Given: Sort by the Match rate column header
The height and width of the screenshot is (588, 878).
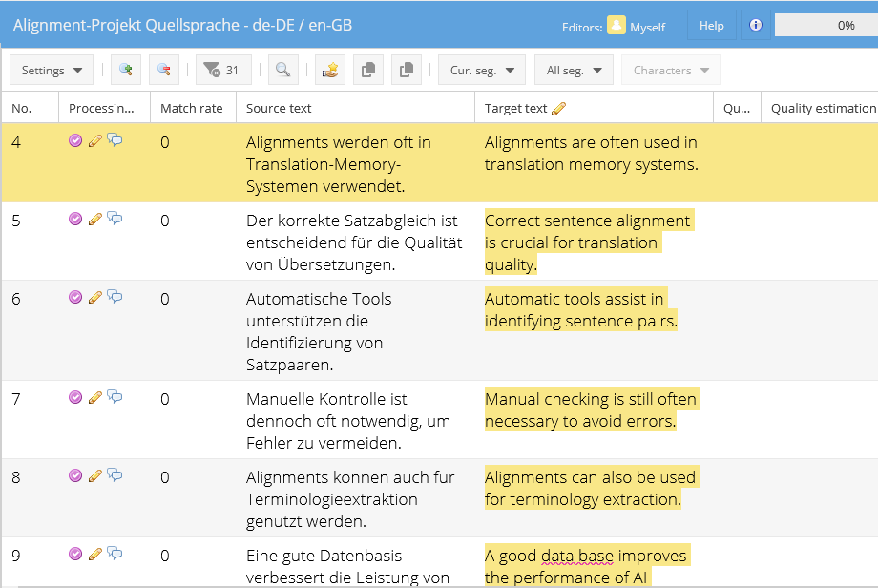Looking at the screenshot, I should (191, 108).
